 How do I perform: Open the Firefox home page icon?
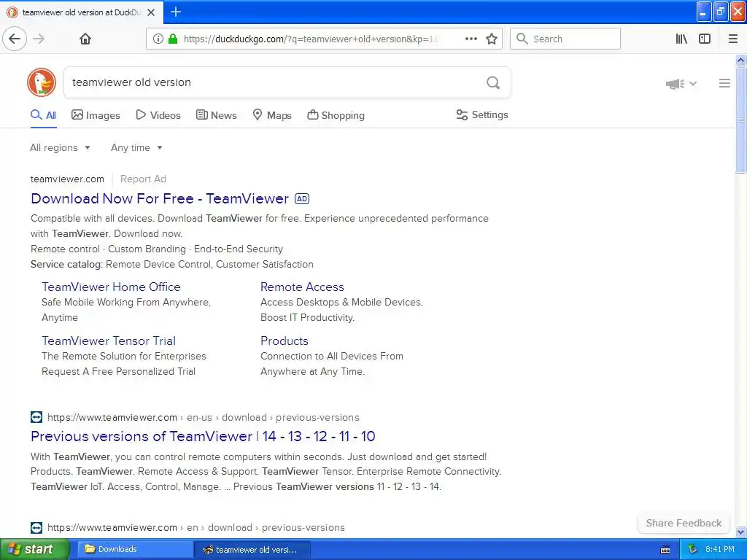point(85,39)
